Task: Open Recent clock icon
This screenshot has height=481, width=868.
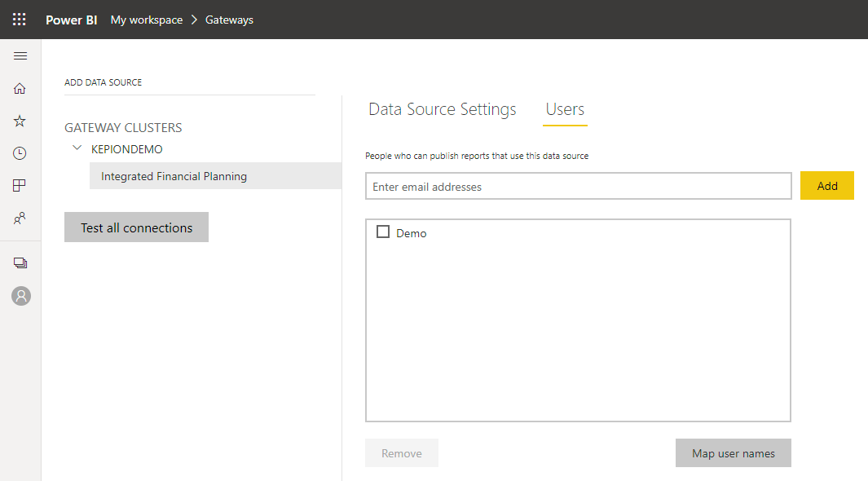Action: (x=20, y=153)
